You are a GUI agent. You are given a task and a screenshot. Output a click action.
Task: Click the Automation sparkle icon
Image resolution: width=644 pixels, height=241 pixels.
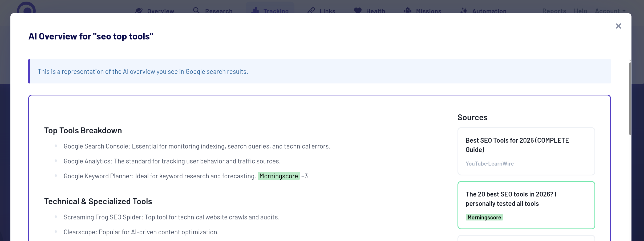(x=464, y=11)
